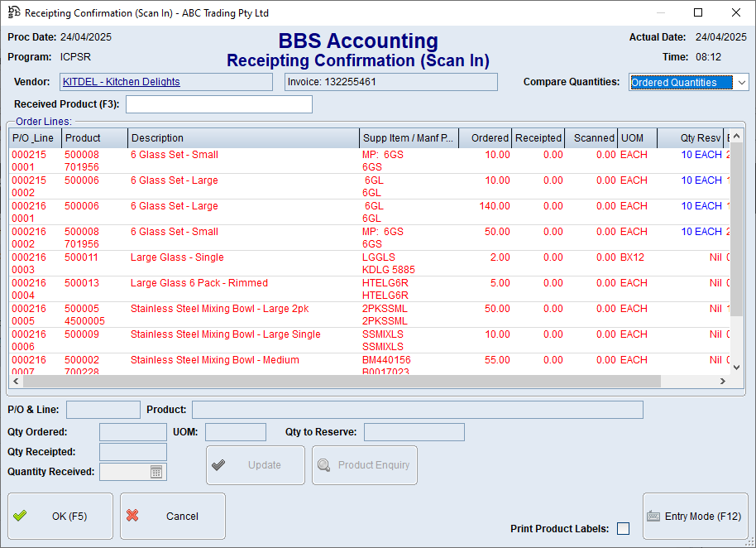Click the horizontal scrollbar thumb of the grid
The width and height of the screenshot is (756, 548).
click(x=342, y=381)
